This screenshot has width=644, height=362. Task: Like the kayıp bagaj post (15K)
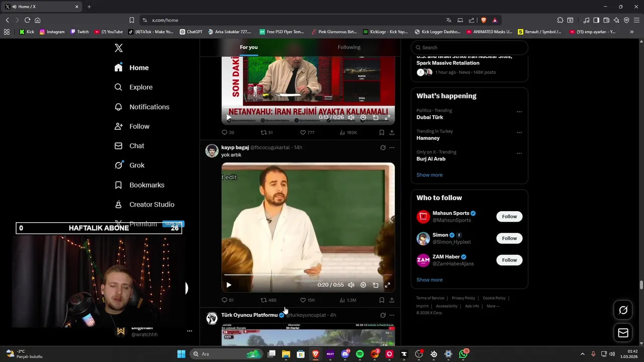click(x=307, y=300)
